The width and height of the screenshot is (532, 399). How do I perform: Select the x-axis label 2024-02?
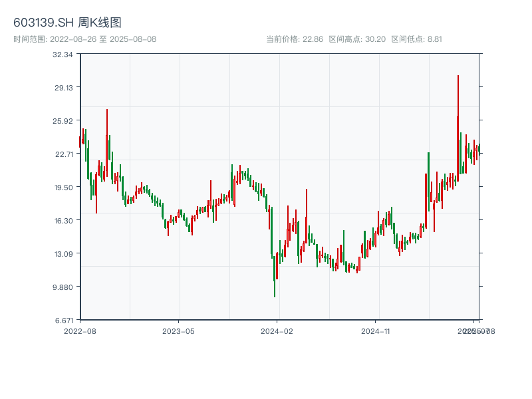pyautogui.click(x=277, y=331)
